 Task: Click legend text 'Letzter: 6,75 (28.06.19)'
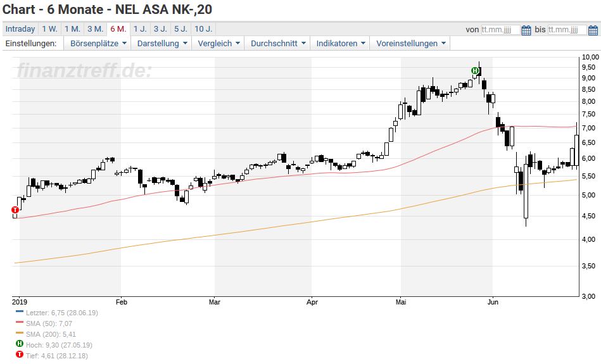tap(61, 313)
